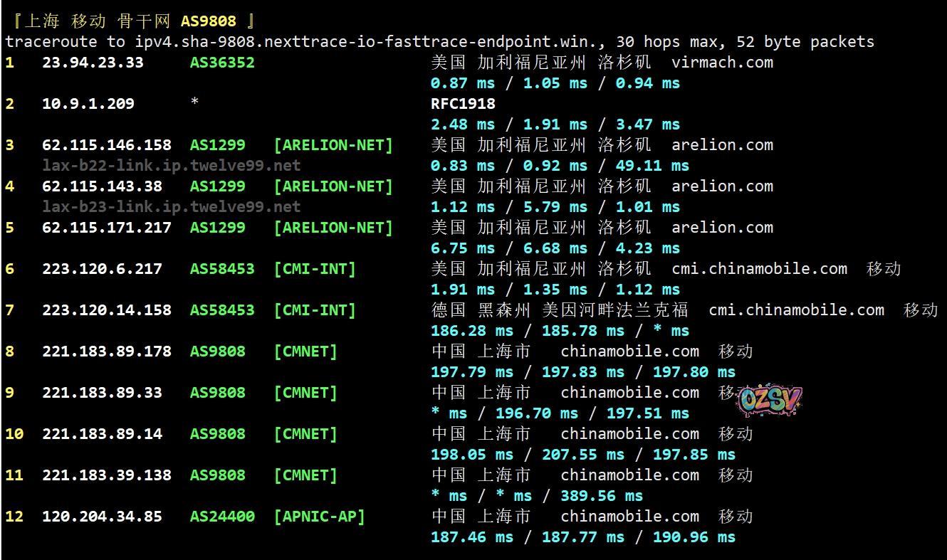Click hostname lax-b23-link.ip.twelve99.net
The height and width of the screenshot is (560, 947).
171,207
